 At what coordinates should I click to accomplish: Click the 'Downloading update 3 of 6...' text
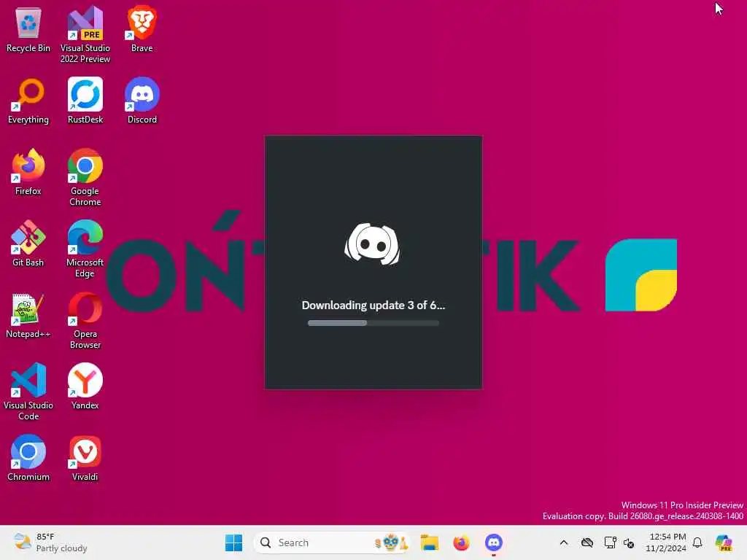(x=373, y=306)
